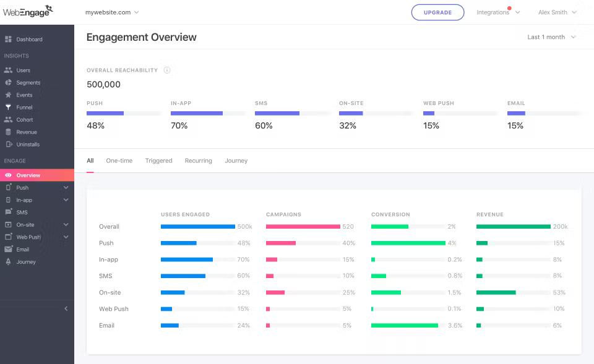Click the On-site window icon
This screenshot has width=594, height=364.
click(x=8, y=224)
